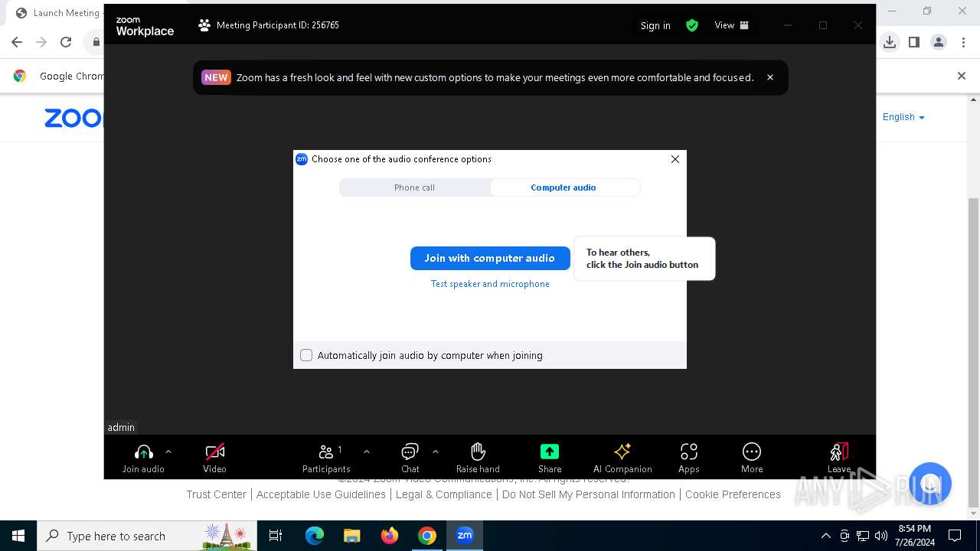Open Firefox from taskbar
The width and height of the screenshot is (980, 551).
tap(390, 536)
